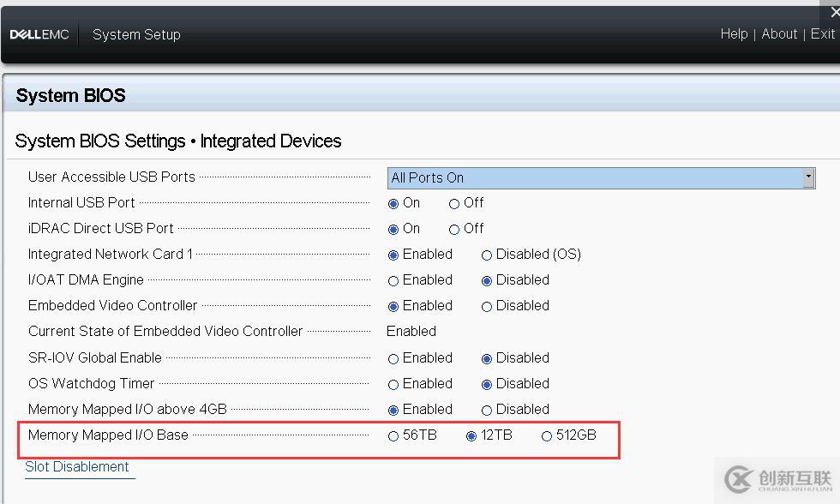This screenshot has width=840, height=504.
Task: Select 56TB Memory Mapped I/O Base
Action: click(x=393, y=436)
